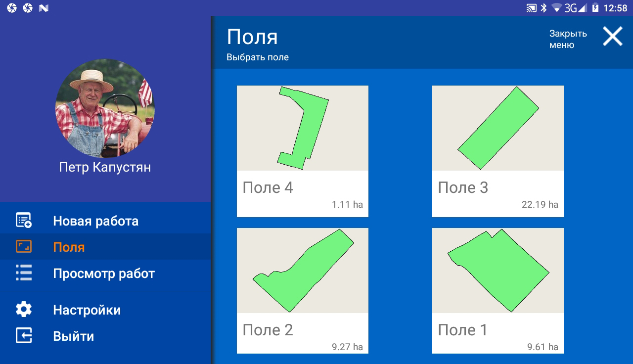Choose the Поле 2 field map
The width and height of the screenshot is (633, 364).
pyautogui.click(x=303, y=271)
